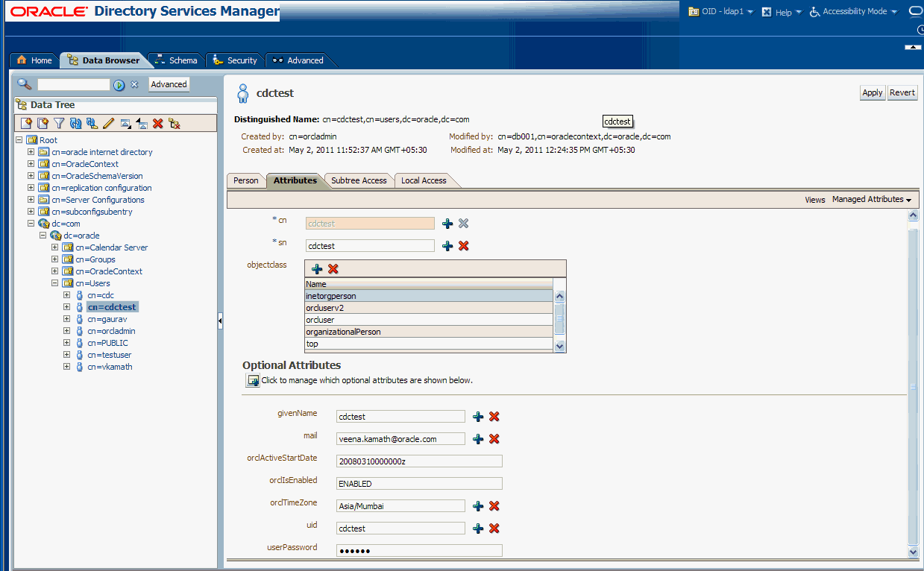This screenshot has width=924, height=571.
Task: Collapse the cn=Users tree node
Action: [54, 283]
